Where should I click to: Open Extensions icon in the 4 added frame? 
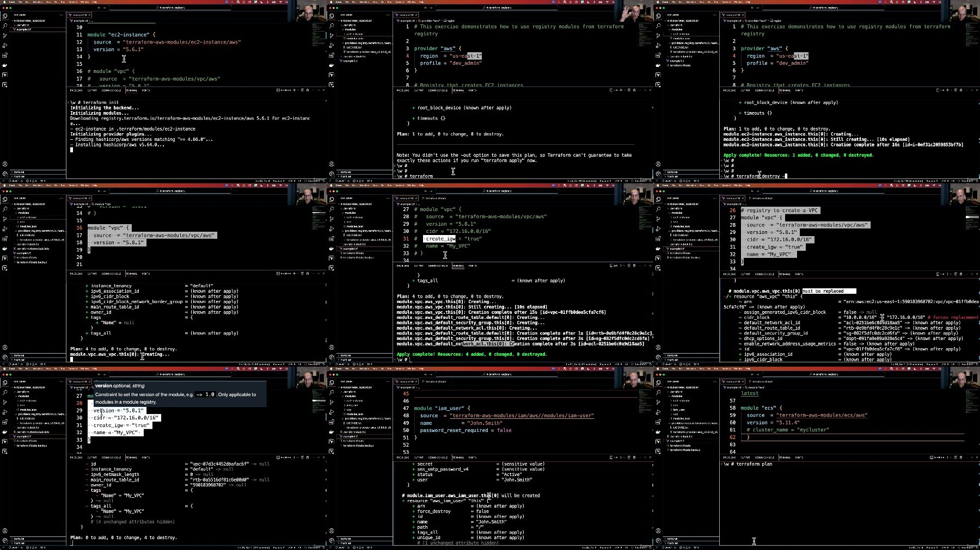coord(332,238)
